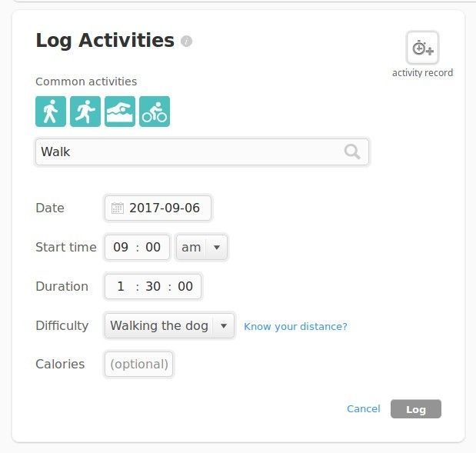Edit the Start time hour field
This screenshot has width=476, height=453.
121,247
